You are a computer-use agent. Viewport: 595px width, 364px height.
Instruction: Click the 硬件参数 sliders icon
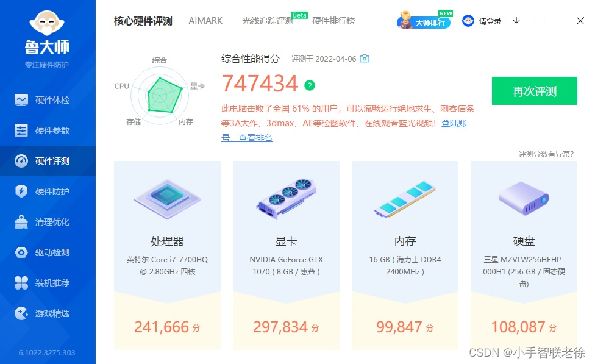(x=21, y=130)
